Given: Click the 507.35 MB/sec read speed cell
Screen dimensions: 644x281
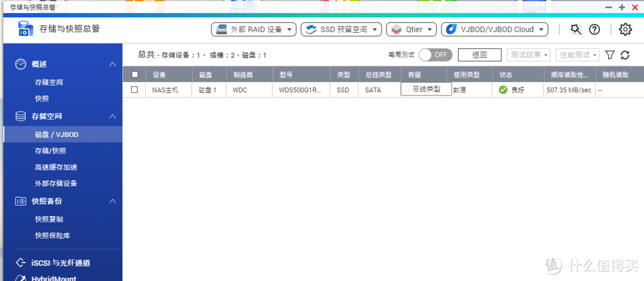Looking at the screenshot, I should [569, 90].
